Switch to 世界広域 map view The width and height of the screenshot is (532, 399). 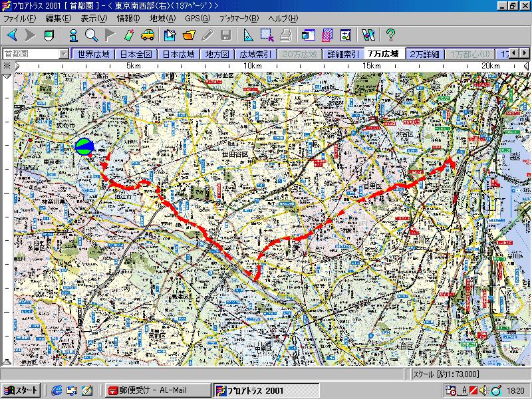[93, 54]
